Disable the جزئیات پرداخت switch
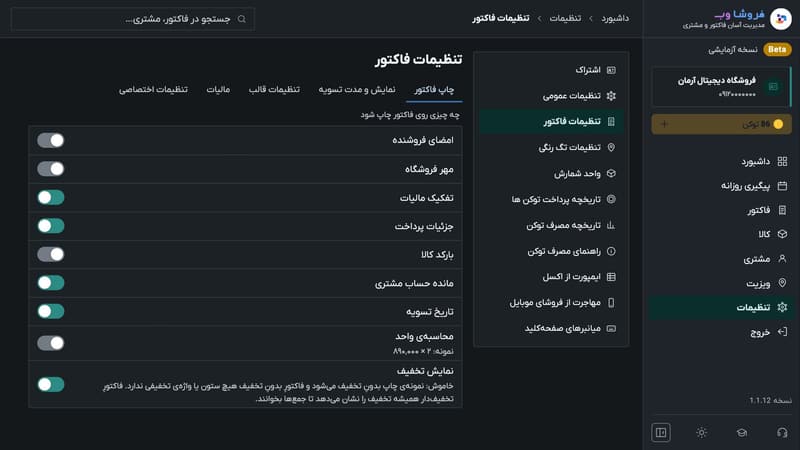Screen dimensions: 800x450 (51, 226)
